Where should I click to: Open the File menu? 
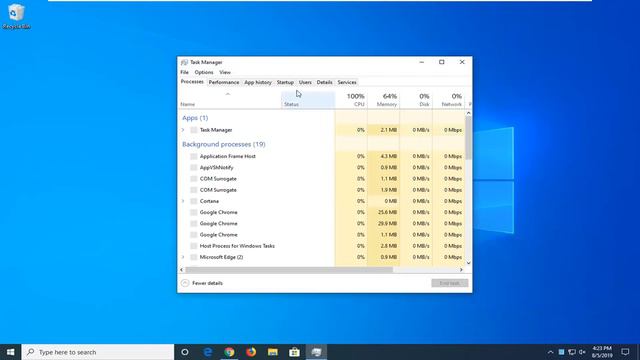tap(184, 72)
